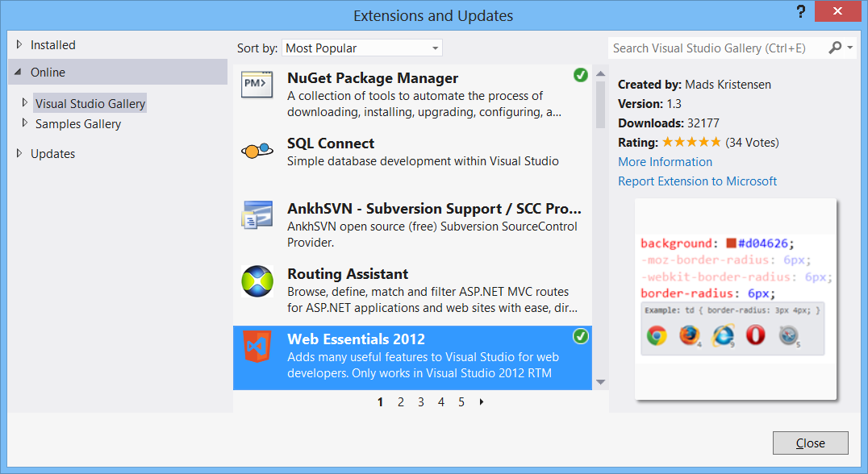Expand the Updates category
The image size is (868, 474).
[x=19, y=153]
